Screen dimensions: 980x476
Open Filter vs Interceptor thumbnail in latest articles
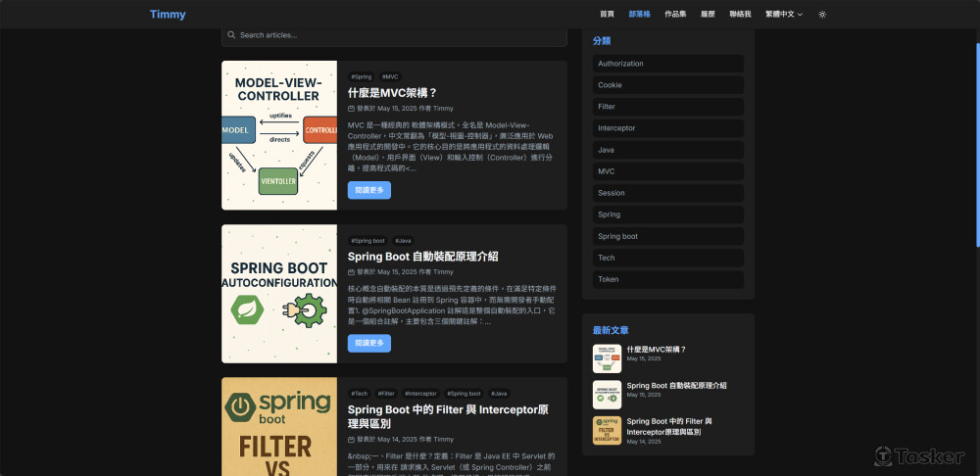point(607,430)
